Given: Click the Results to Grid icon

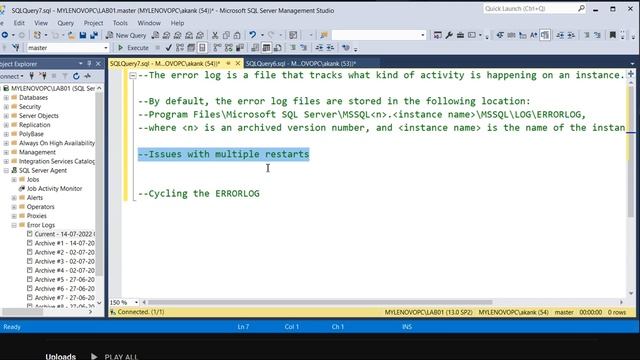Looking at the screenshot, I should pyautogui.click(x=266, y=48).
